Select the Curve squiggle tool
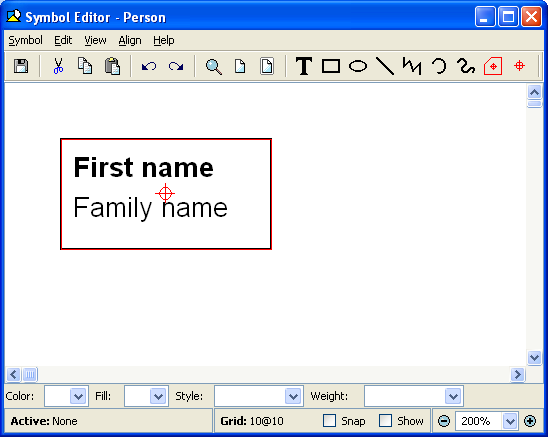Viewport: 548px width, 437px height. [x=466, y=66]
